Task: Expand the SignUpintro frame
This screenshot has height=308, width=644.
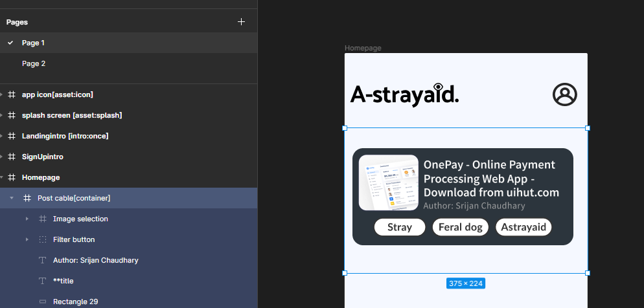Action: click(2, 157)
